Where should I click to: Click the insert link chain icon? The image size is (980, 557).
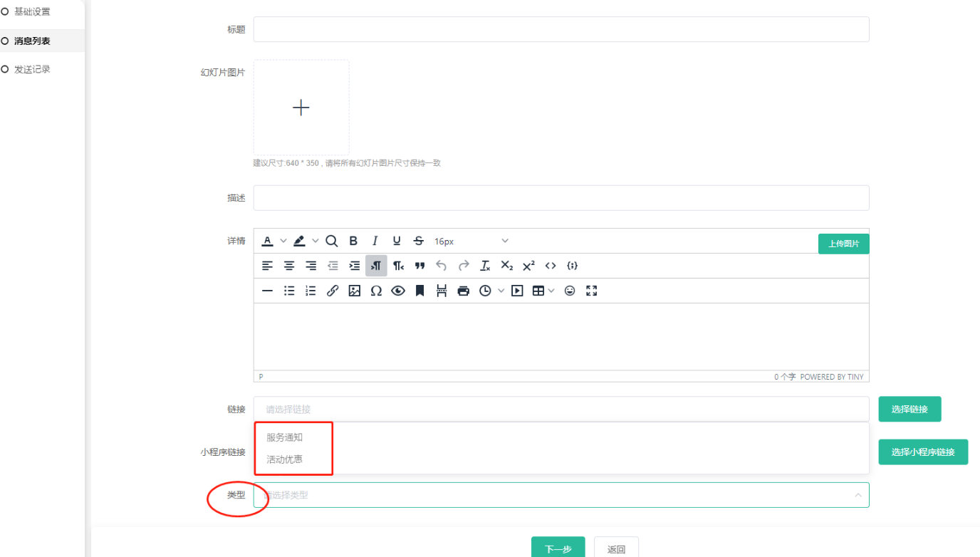coord(333,291)
